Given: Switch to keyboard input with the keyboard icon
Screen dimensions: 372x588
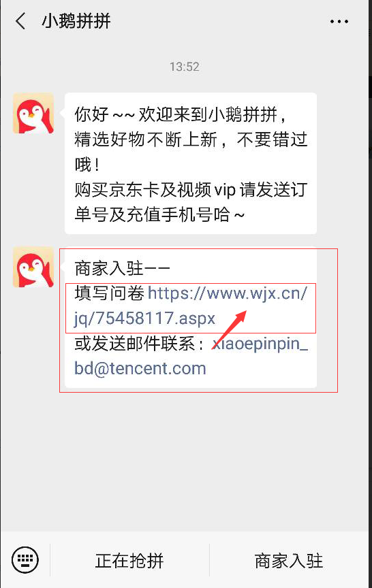Looking at the screenshot, I should pyautogui.click(x=25, y=560).
